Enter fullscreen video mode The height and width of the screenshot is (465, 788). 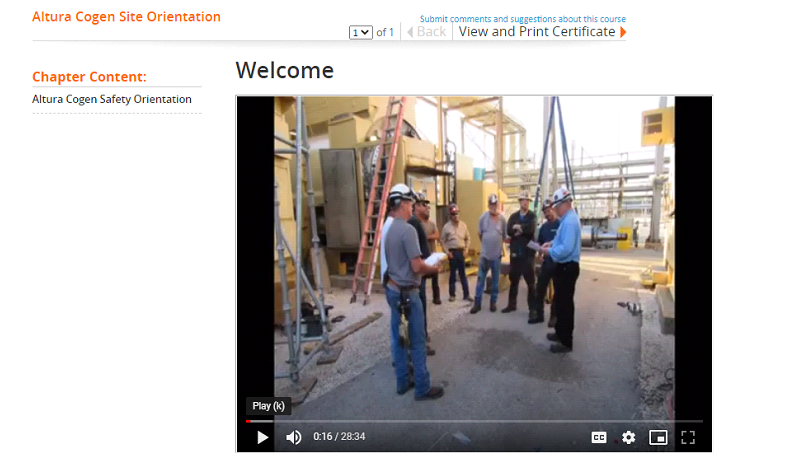point(687,437)
